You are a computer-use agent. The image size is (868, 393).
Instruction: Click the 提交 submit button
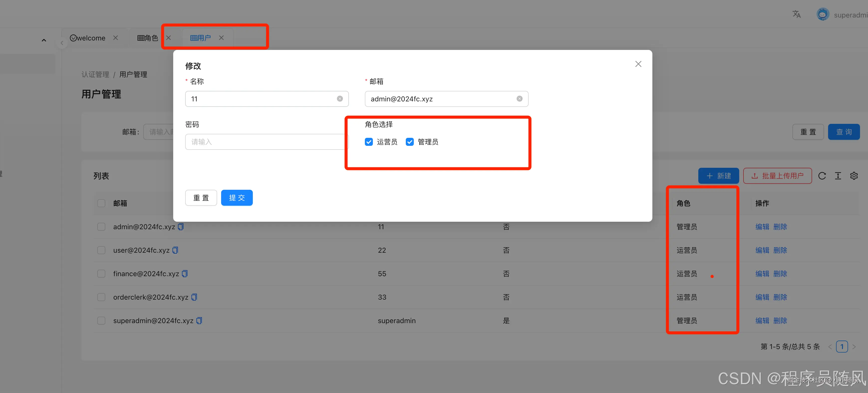[237, 198]
